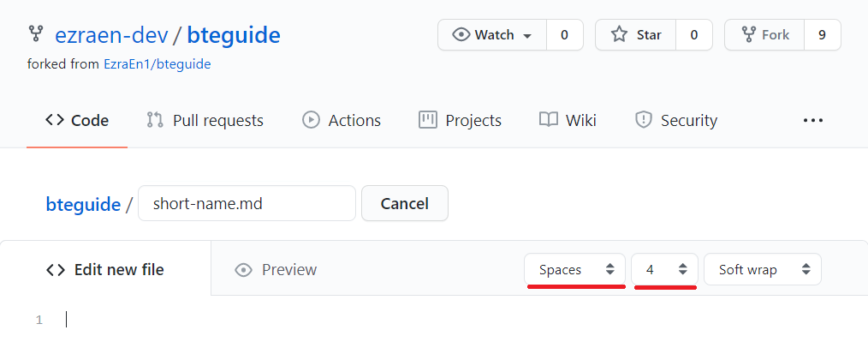This screenshot has height=348, width=868.
Task: Open the indent size 4 dropdown
Action: (x=664, y=269)
